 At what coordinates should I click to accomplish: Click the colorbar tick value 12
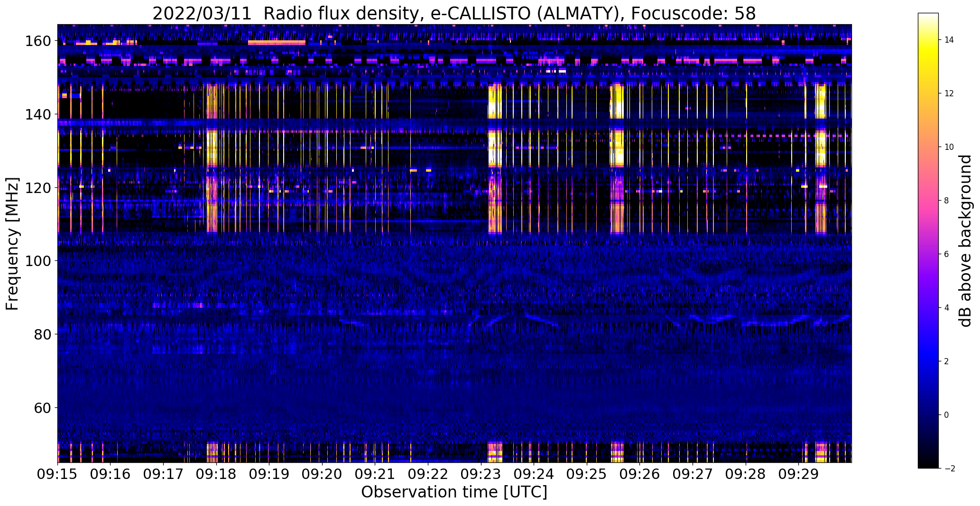pyautogui.click(x=949, y=93)
